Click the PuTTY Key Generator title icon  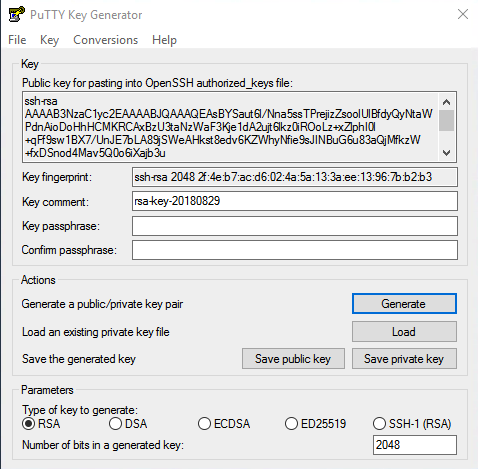coord(17,14)
